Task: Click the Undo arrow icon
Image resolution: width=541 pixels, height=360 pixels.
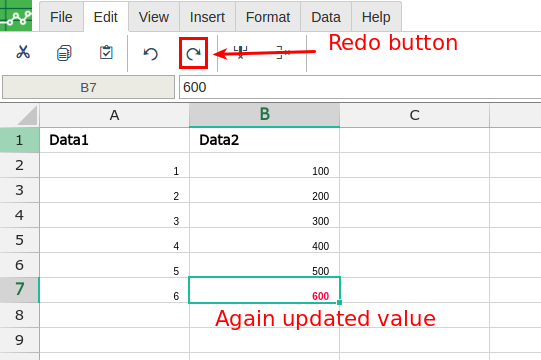Action: tap(150, 53)
